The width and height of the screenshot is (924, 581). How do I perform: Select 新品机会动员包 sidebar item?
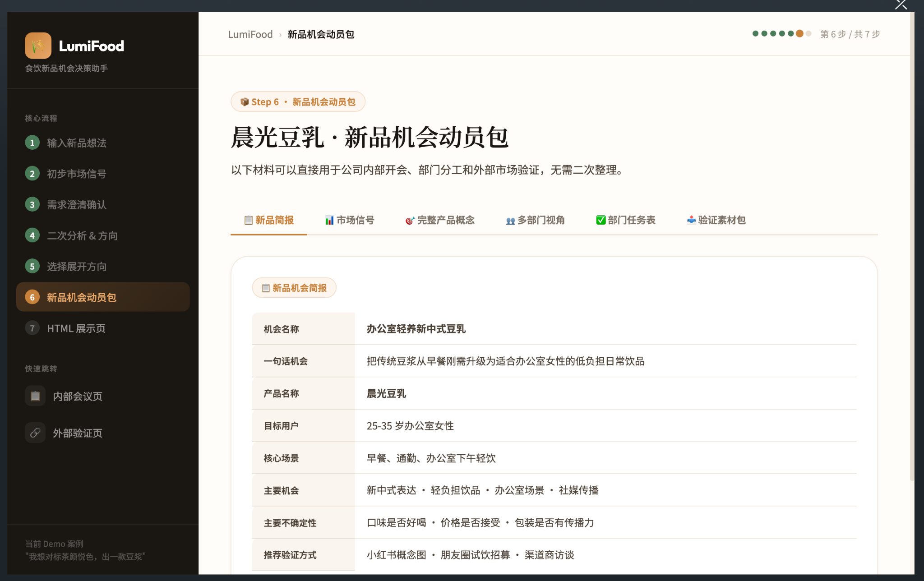tap(103, 297)
